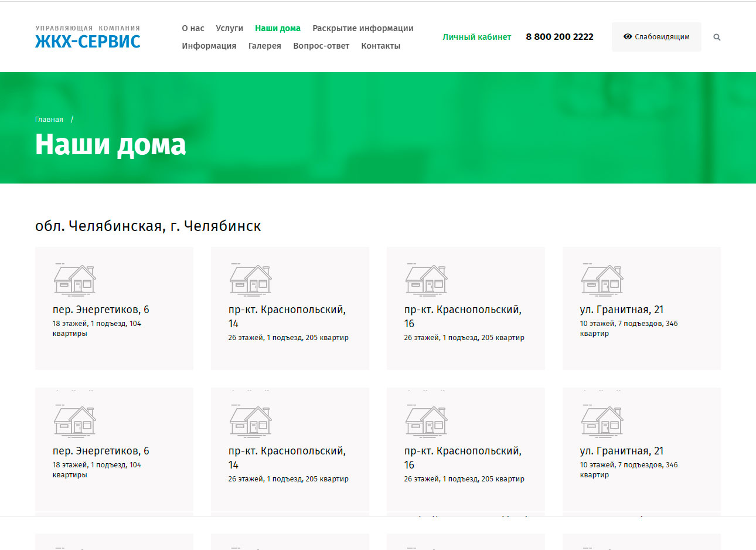Screen dimensions: 756x550
Task: Click house icon on second-row Краснопольский, 14 card
Action: [x=250, y=420]
